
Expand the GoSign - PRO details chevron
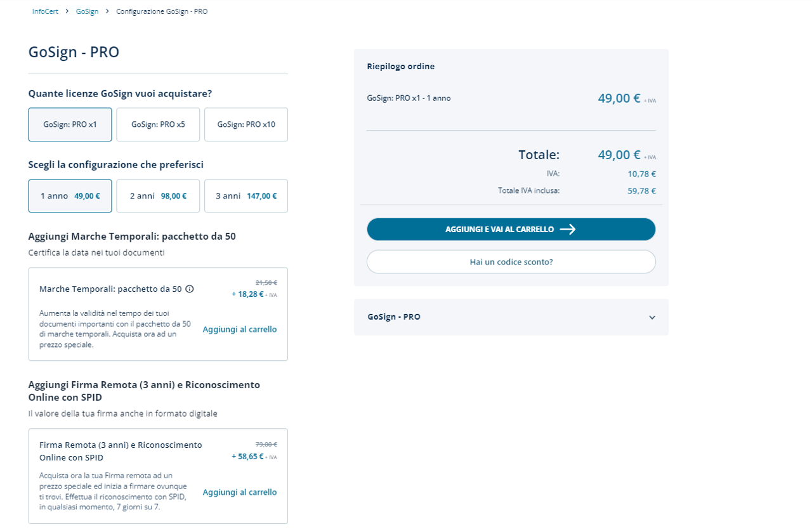(652, 317)
